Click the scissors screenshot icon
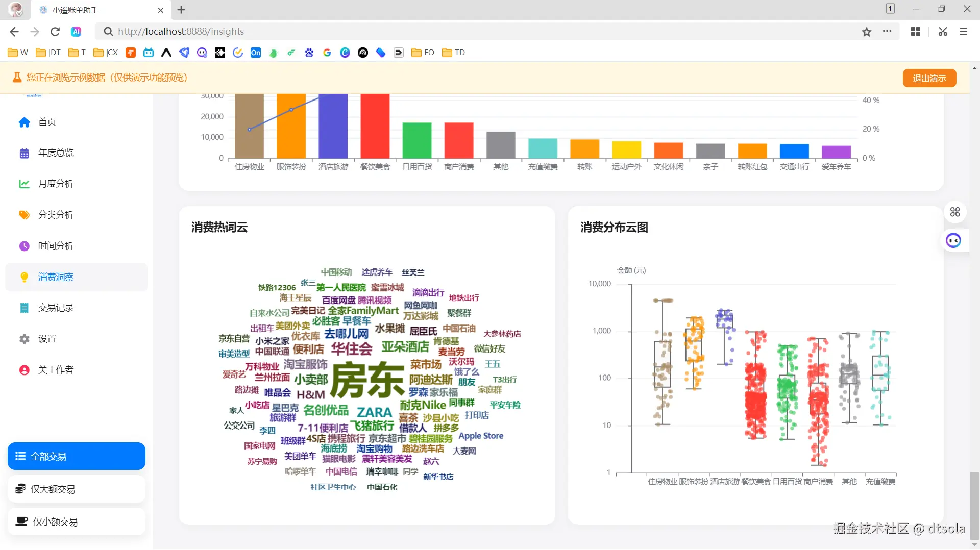This screenshot has width=980, height=550. pos(943,32)
